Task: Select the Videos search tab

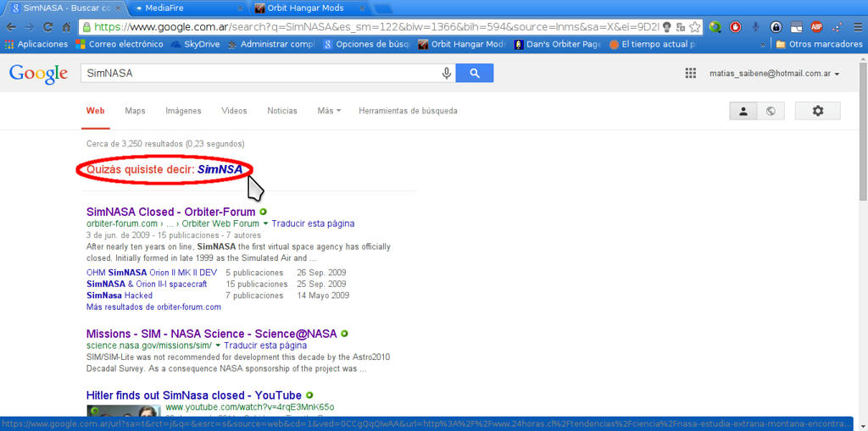Action: (x=234, y=111)
